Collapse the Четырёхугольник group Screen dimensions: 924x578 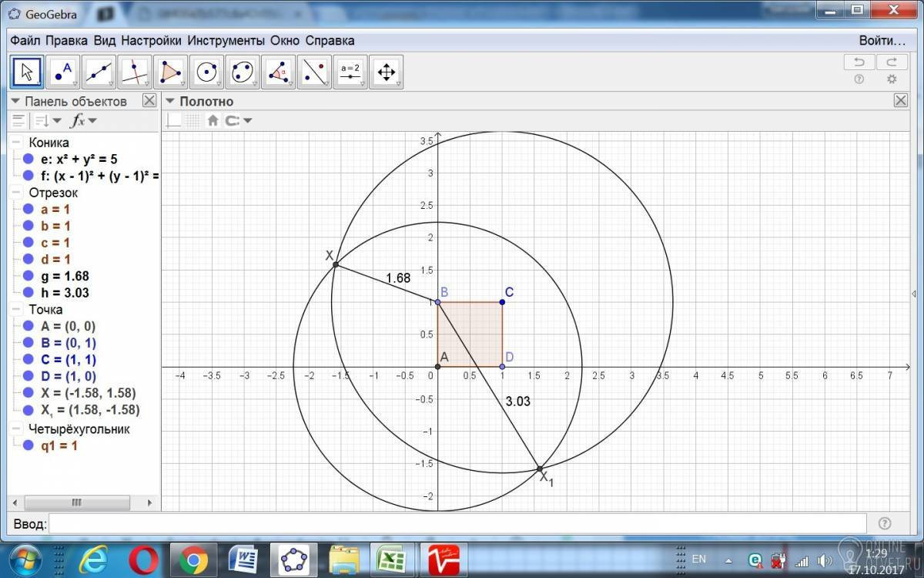16,429
